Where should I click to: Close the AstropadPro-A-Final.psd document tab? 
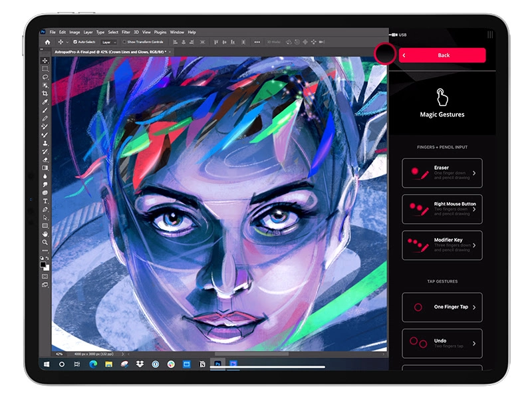(170, 52)
